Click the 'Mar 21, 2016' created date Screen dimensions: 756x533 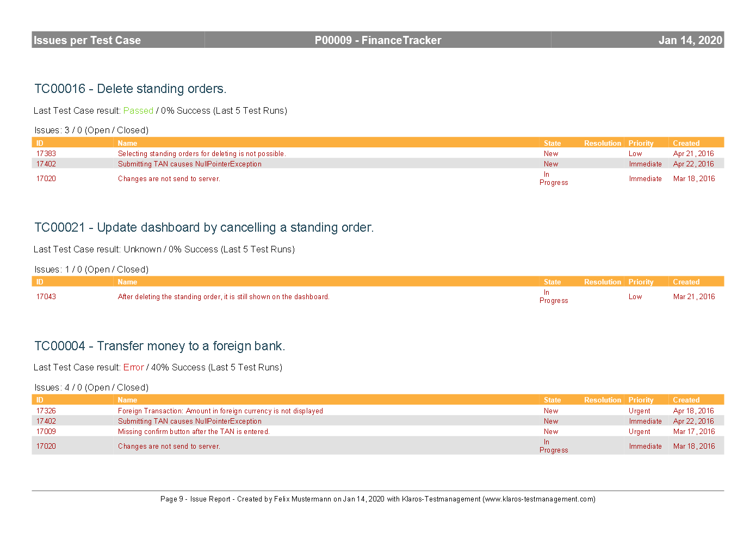[x=694, y=297]
